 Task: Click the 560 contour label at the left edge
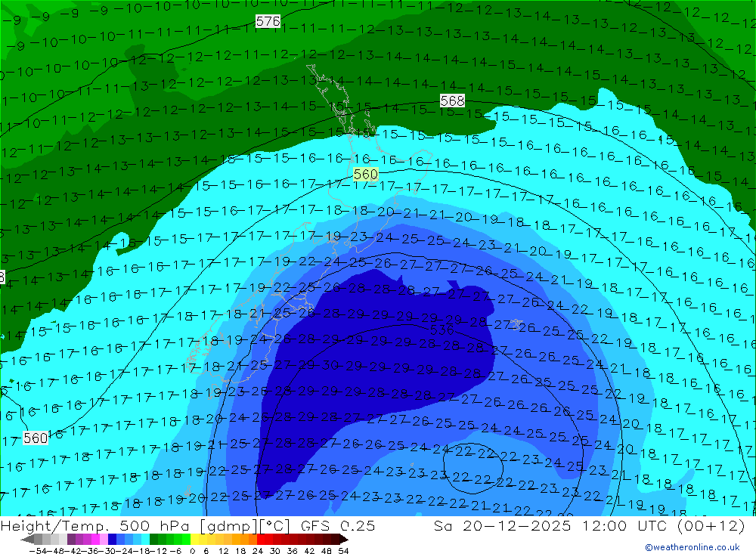(x=36, y=438)
